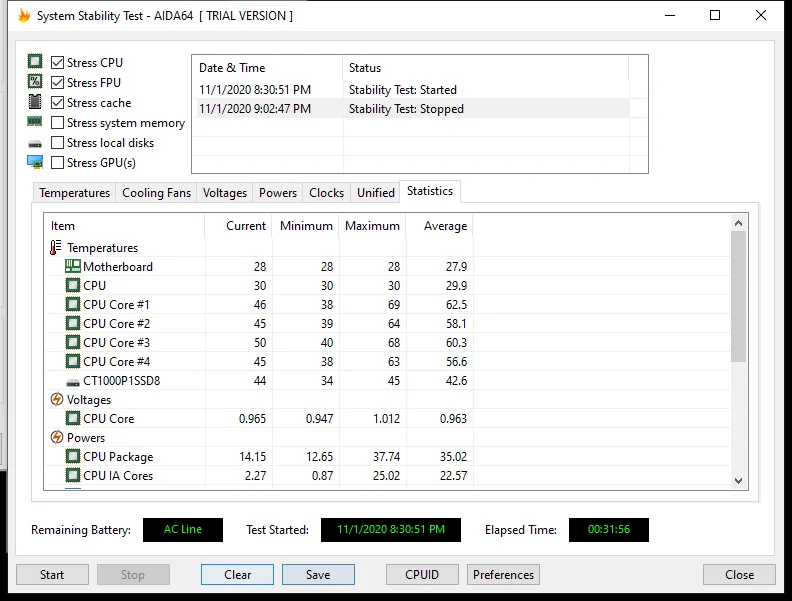Disable the Stress cache checkbox
The height and width of the screenshot is (601, 792).
58,103
